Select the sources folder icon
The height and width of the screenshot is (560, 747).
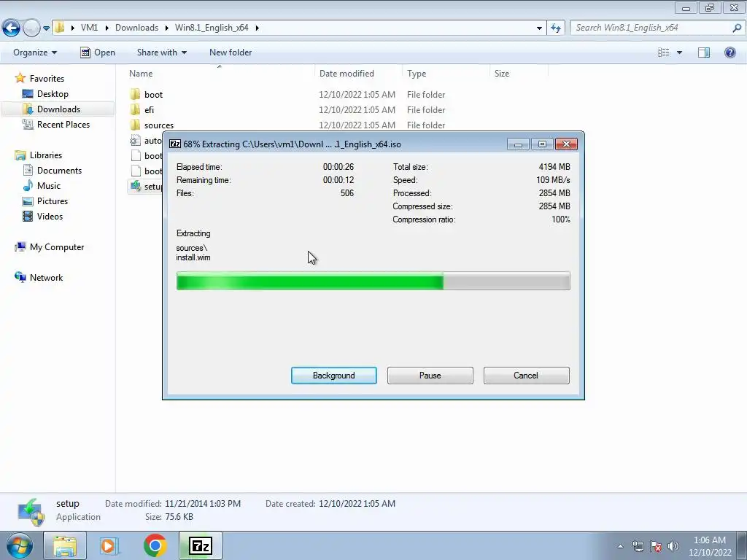135,125
